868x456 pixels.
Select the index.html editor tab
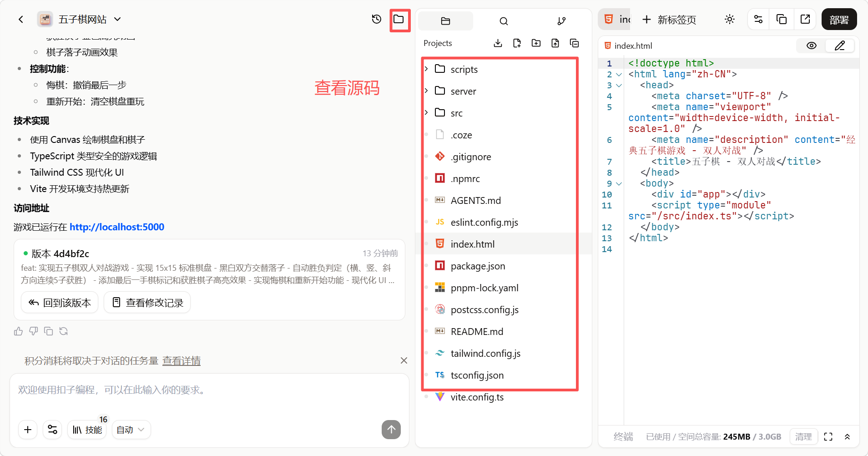[x=615, y=19]
